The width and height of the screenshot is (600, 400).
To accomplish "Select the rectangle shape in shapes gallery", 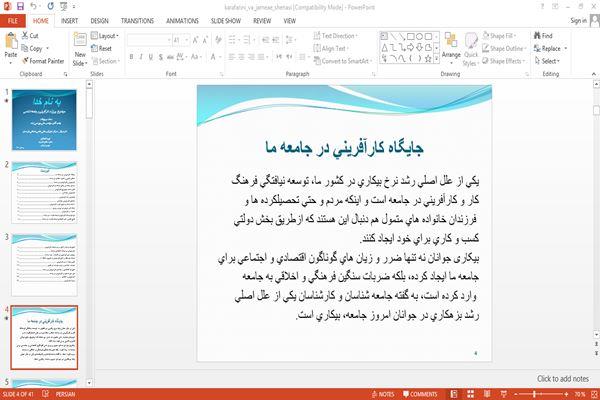I will [x=411, y=37].
